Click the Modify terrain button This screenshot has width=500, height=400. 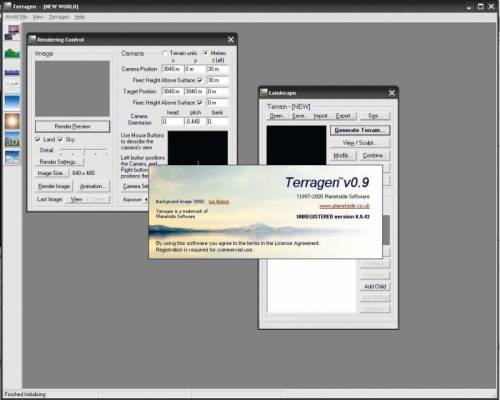coord(343,155)
